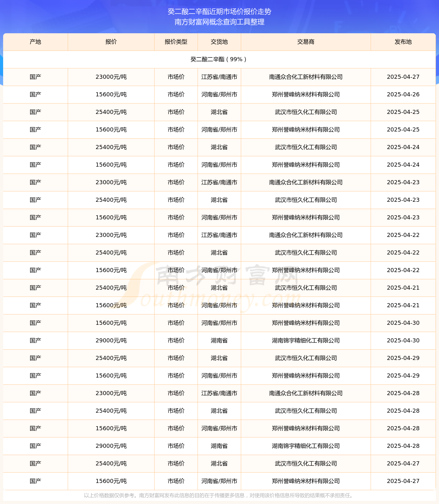
Task: Click 15600元/吨 price in the 2025-04-29 row
Action: pyautogui.click(x=111, y=376)
